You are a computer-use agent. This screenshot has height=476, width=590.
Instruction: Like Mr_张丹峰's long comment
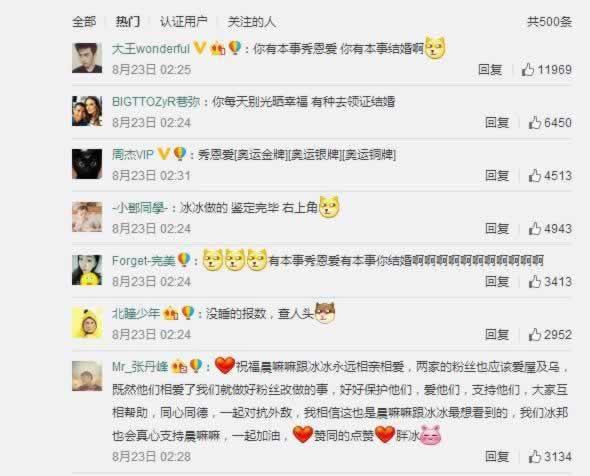click(x=550, y=457)
